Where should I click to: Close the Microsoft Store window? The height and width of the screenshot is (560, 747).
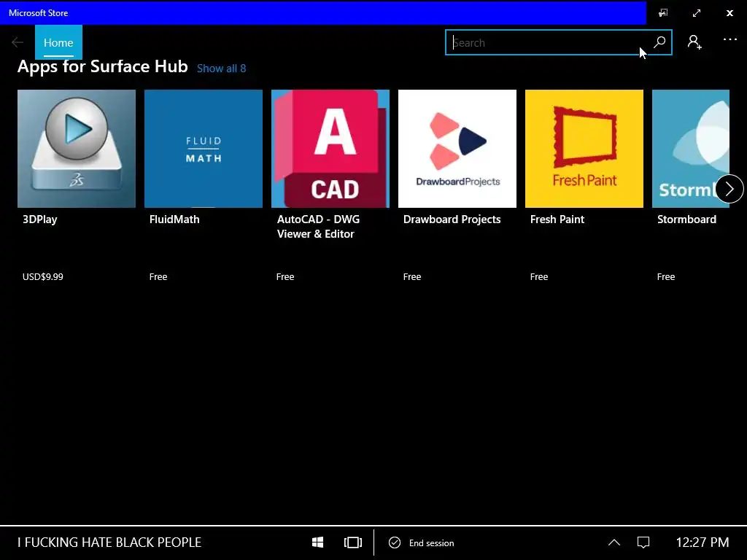pos(729,13)
